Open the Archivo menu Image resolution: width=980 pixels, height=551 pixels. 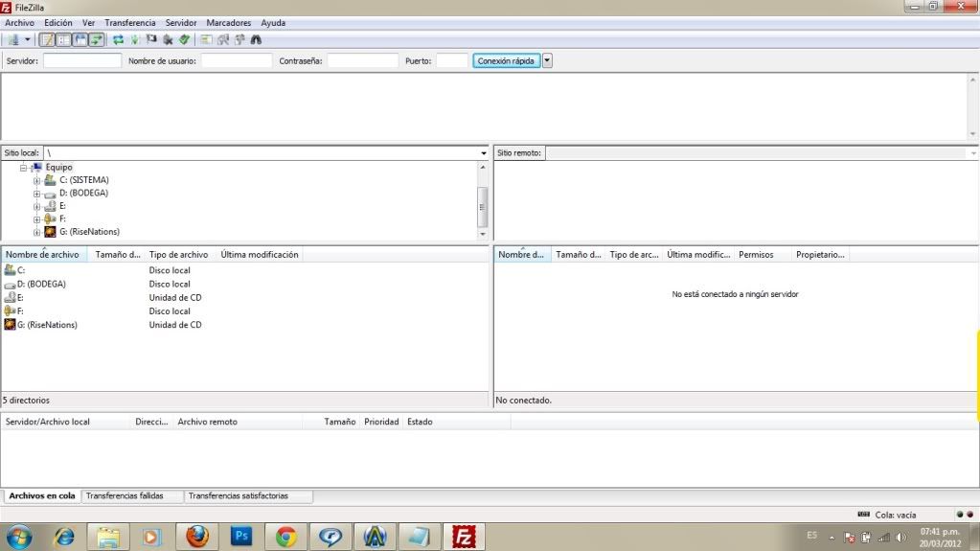pyautogui.click(x=19, y=22)
